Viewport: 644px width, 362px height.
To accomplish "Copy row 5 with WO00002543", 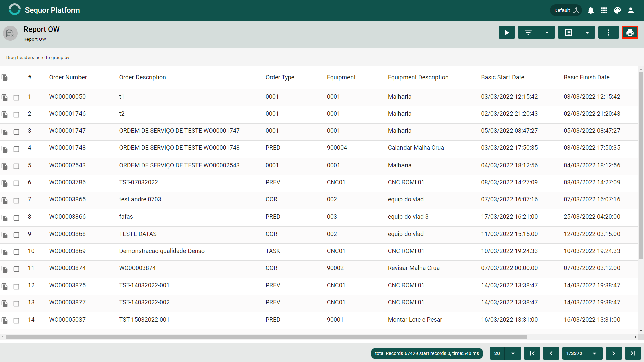I will click(5, 166).
